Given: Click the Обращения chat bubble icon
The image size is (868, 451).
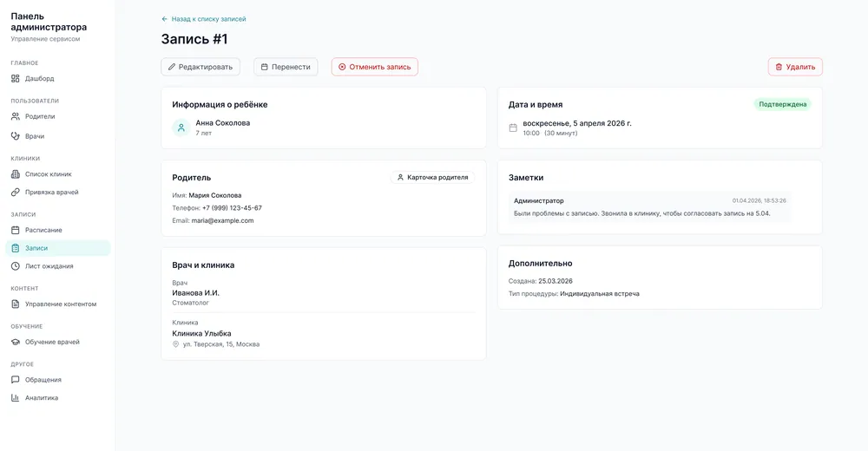Looking at the screenshot, I should pos(16,380).
